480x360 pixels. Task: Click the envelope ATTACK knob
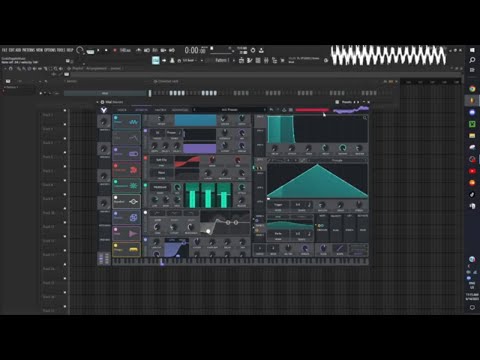pos(292,148)
